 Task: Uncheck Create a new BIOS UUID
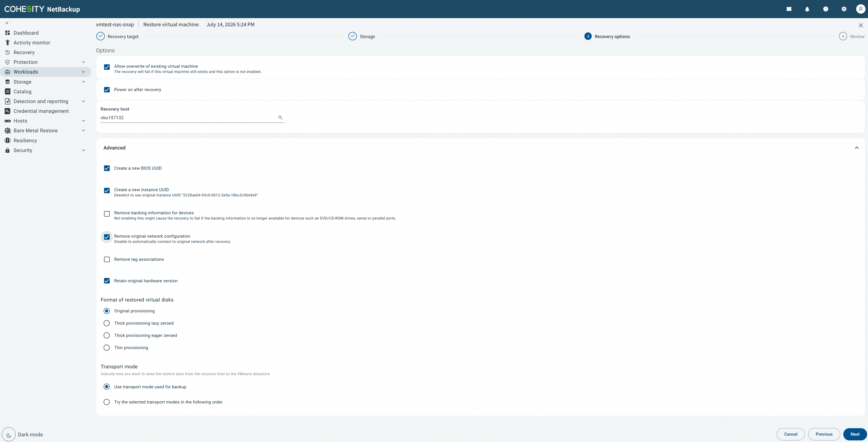(x=107, y=168)
